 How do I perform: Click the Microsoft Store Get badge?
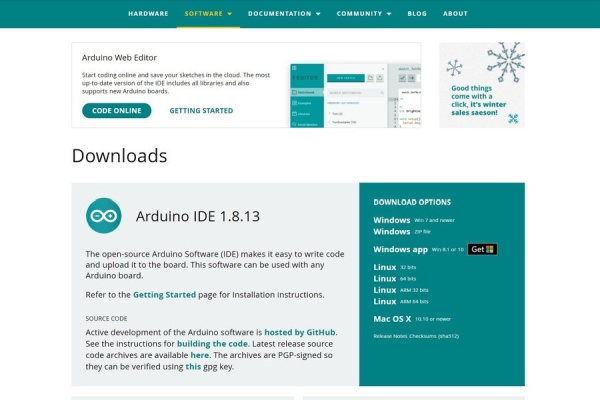[x=482, y=250]
